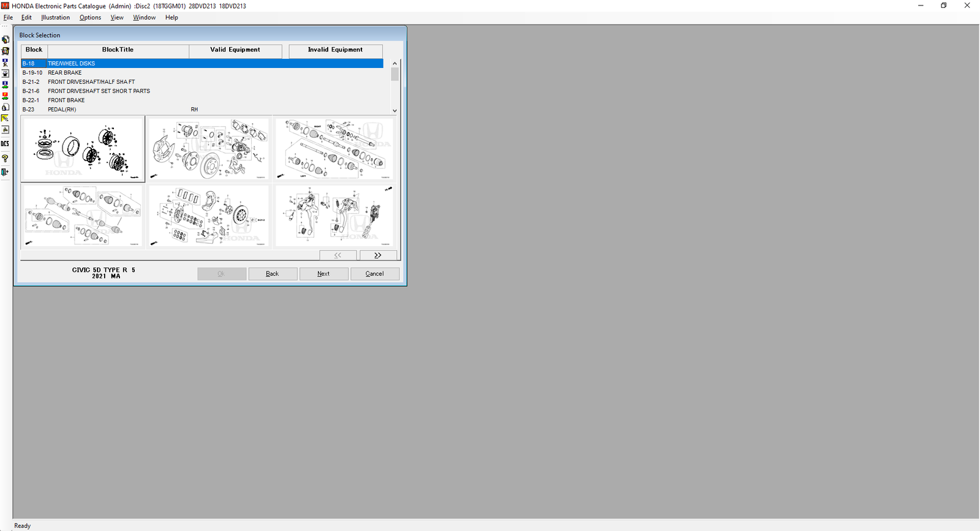Click the DCS toolbar icon

coord(5,144)
